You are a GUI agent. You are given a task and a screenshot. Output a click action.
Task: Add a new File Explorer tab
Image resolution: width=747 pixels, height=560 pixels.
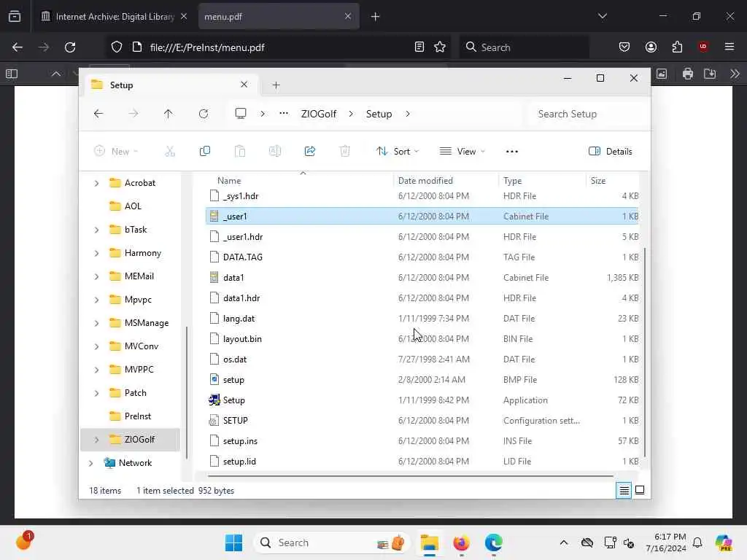pos(276,85)
